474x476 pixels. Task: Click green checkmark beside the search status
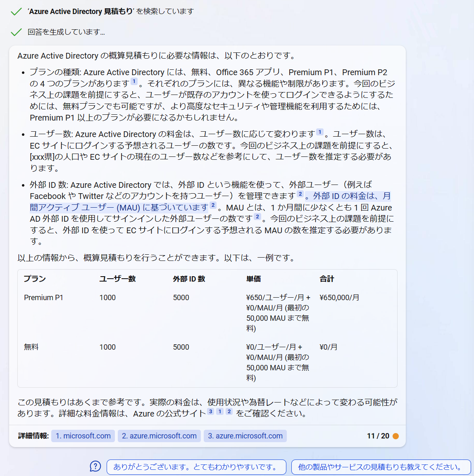[16, 12]
